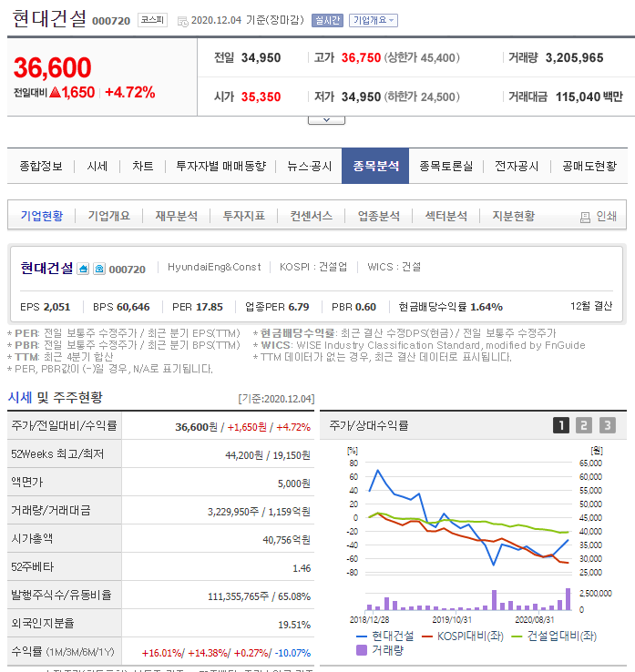This screenshot has width=635, height=672.
Task: Click the 1Y return -10.07%
Action: 292,653
